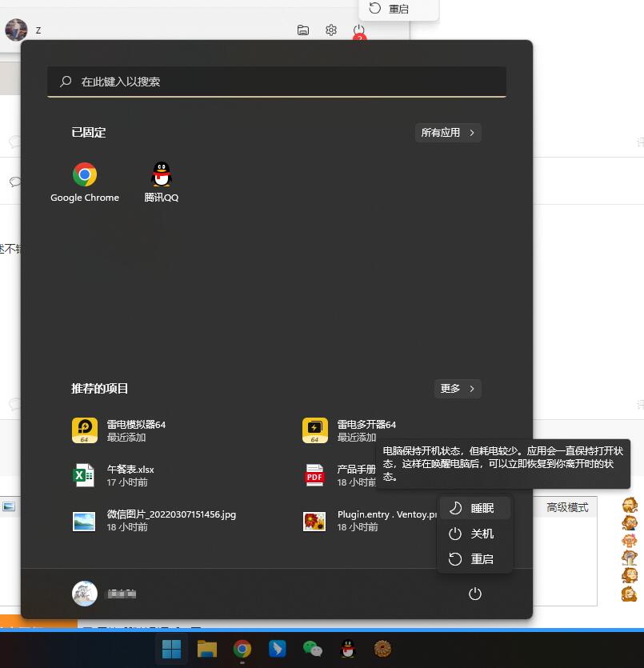
Task: Open the folder icon in the chat toolbar
Action: click(x=303, y=30)
